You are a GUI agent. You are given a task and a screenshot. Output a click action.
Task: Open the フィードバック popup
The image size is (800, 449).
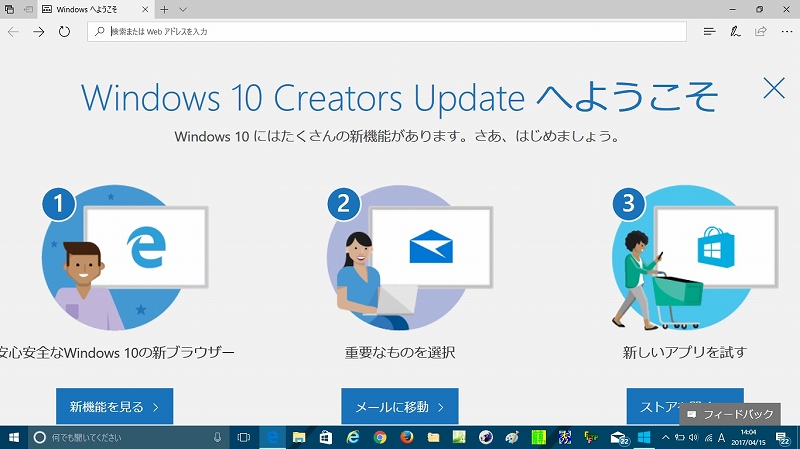tap(730, 414)
